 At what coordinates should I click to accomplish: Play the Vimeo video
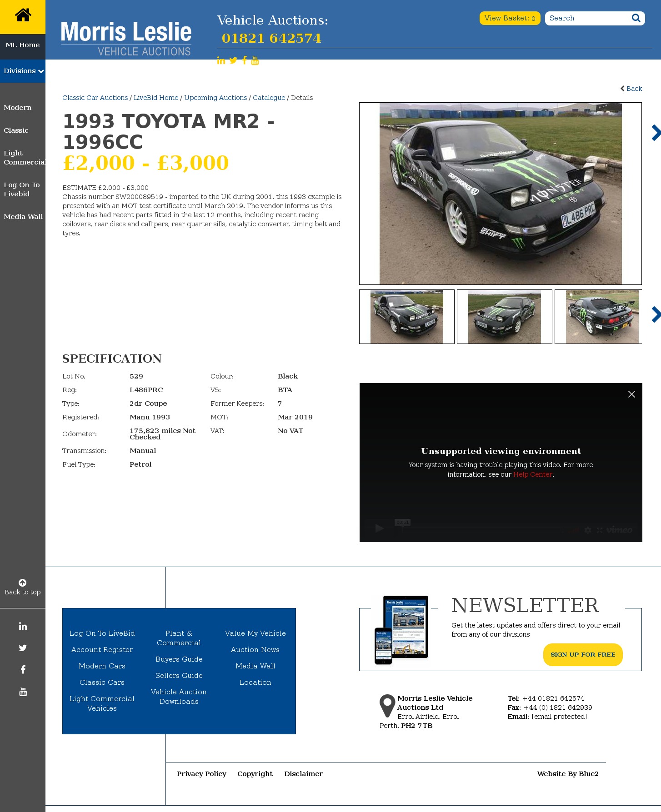[x=380, y=528]
